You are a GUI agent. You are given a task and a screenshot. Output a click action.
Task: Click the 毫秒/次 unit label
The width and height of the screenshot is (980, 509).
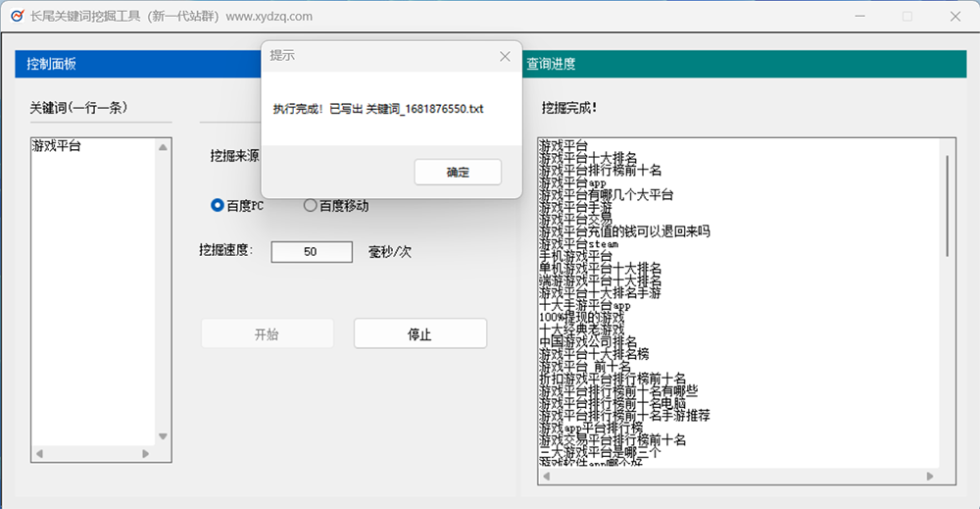(390, 252)
